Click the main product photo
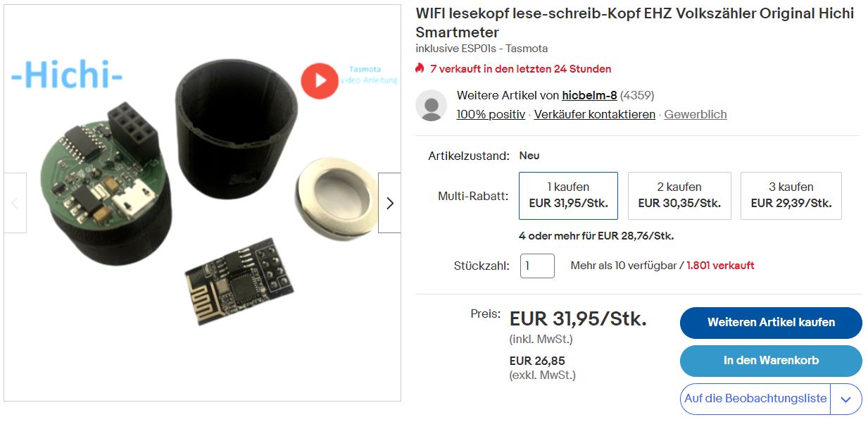This screenshot has height=422, width=868. pos(202,204)
